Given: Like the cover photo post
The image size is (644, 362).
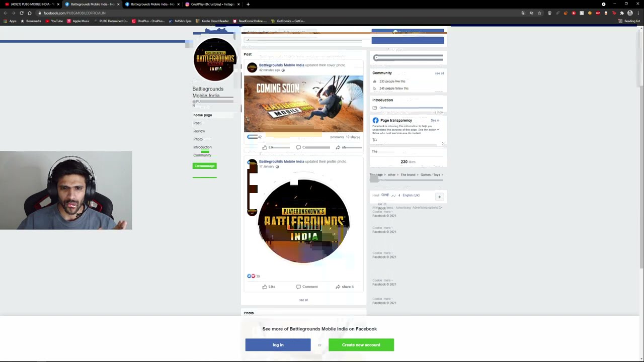Looking at the screenshot, I should pos(268,147).
